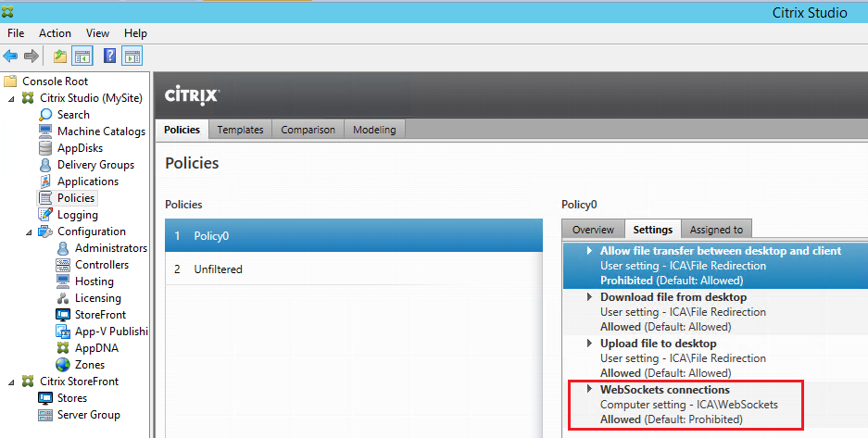Viewport: 868px width, 438px height.
Task: Expand Allow file transfer setting triangle
Action: (x=589, y=251)
